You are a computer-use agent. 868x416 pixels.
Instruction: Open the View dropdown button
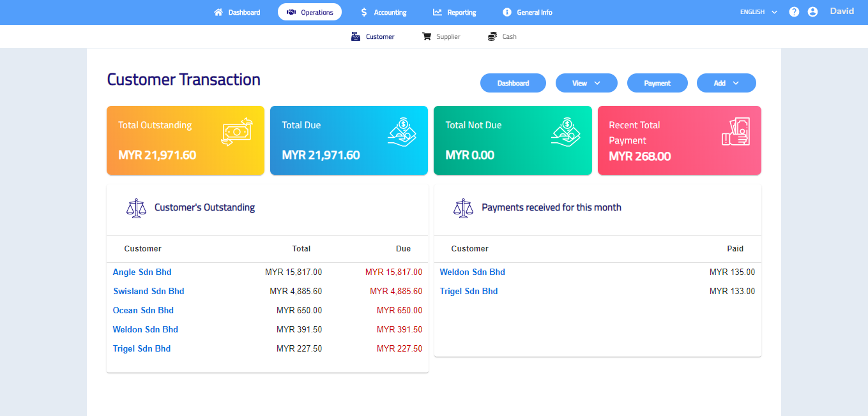tap(586, 83)
